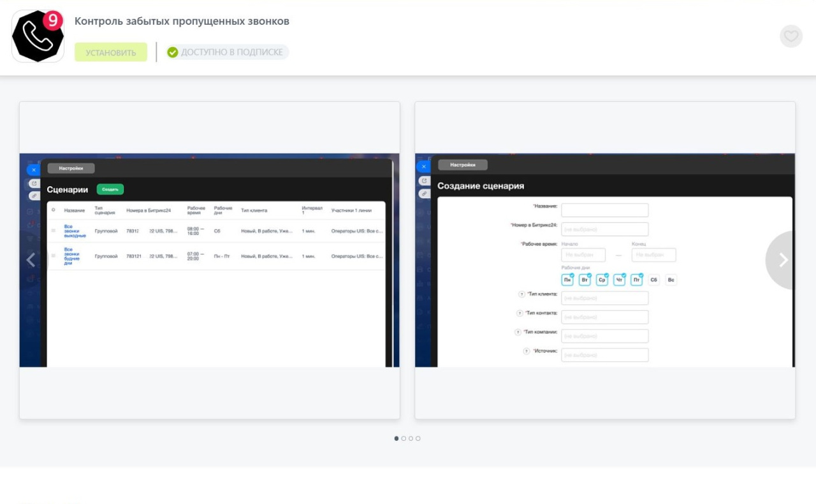Image resolution: width=816 pixels, height=504 pixels.
Task: Click the next screenshot arrow
Action: pos(783,260)
